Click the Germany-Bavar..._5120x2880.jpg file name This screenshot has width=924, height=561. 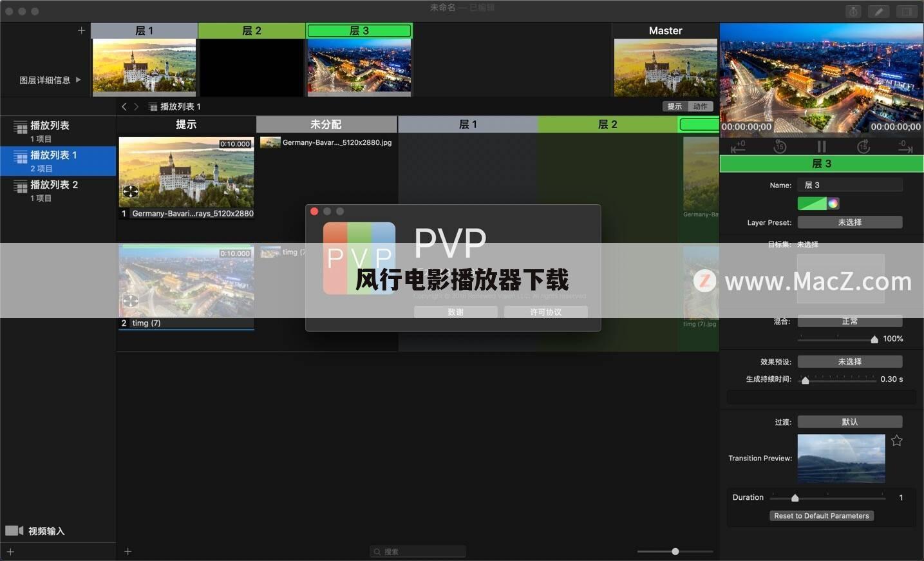tap(337, 142)
